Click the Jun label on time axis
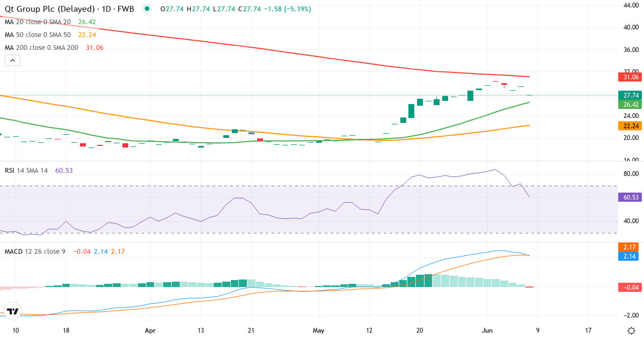The image size is (644, 338). point(487,330)
